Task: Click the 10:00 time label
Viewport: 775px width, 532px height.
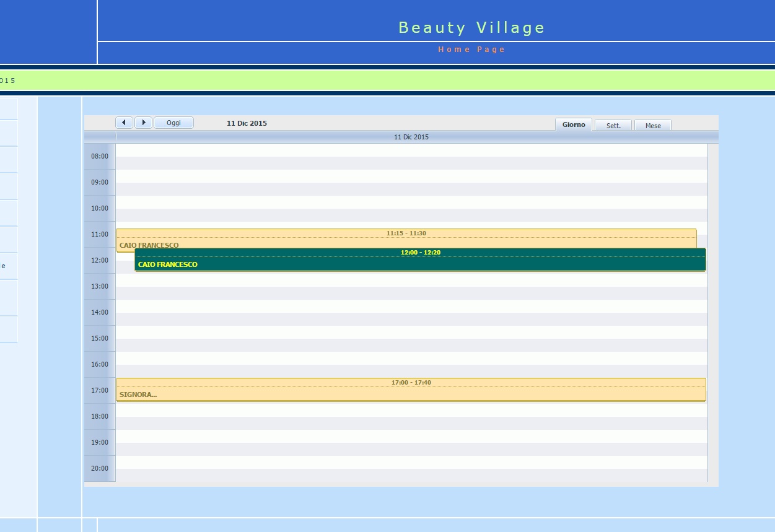Action: [x=100, y=208]
